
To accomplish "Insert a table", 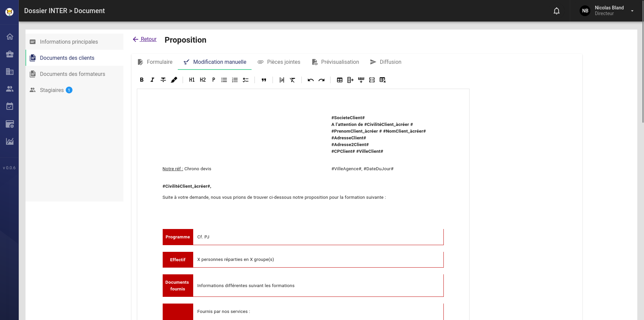I will click(339, 80).
